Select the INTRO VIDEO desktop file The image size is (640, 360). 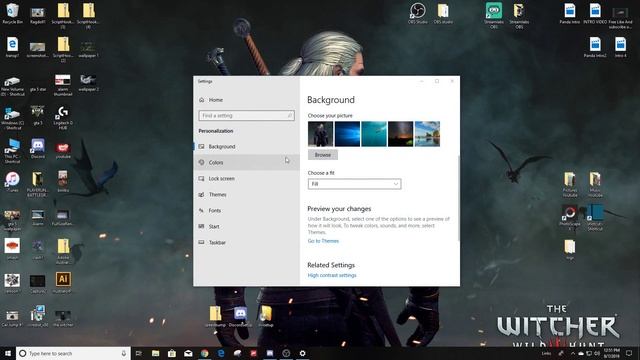tap(595, 13)
